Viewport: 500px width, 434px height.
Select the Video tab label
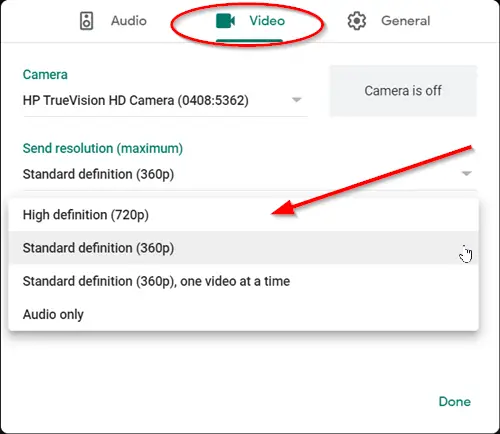[x=267, y=21]
